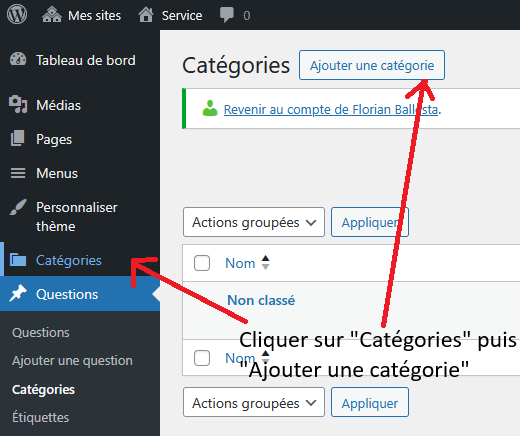The image size is (520, 436).
Task: Click the Service home icon
Action: pyautogui.click(x=146, y=15)
